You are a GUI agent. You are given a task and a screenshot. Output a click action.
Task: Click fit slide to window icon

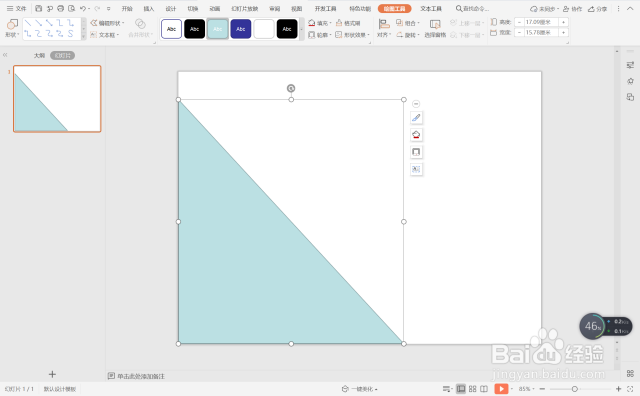point(630,389)
